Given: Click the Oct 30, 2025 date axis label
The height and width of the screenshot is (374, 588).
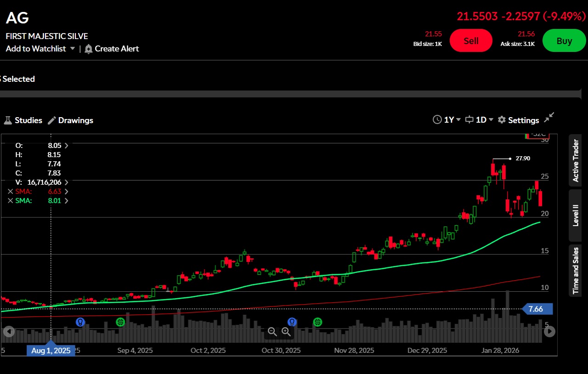Looking at the screenshot, I should pyautogui.click(x=281, y=351).
